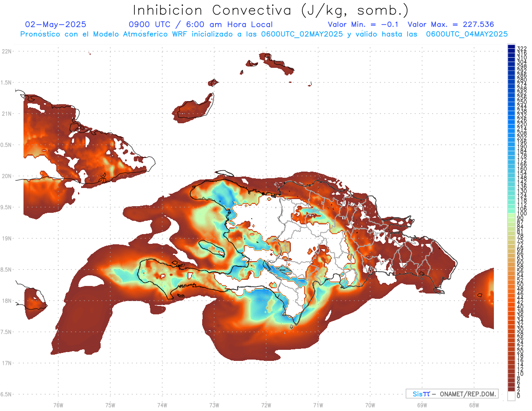Click the 68W longitude axis label
This screenshot has width=532, height=411.
(473, 404)
